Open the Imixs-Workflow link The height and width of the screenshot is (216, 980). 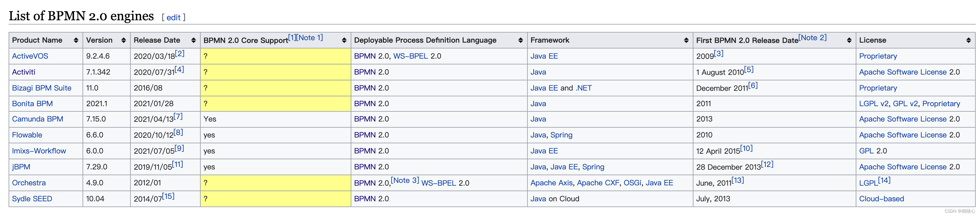click(39, 151)
